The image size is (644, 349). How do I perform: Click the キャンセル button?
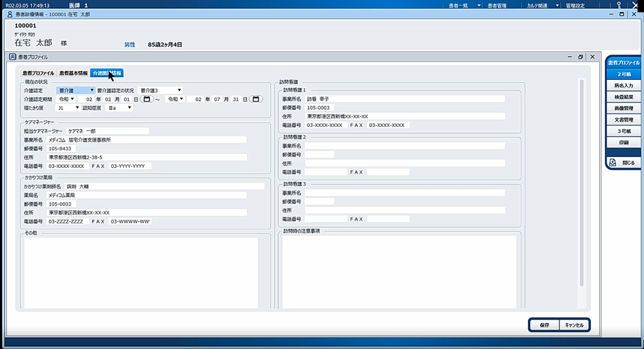(574, 326)
